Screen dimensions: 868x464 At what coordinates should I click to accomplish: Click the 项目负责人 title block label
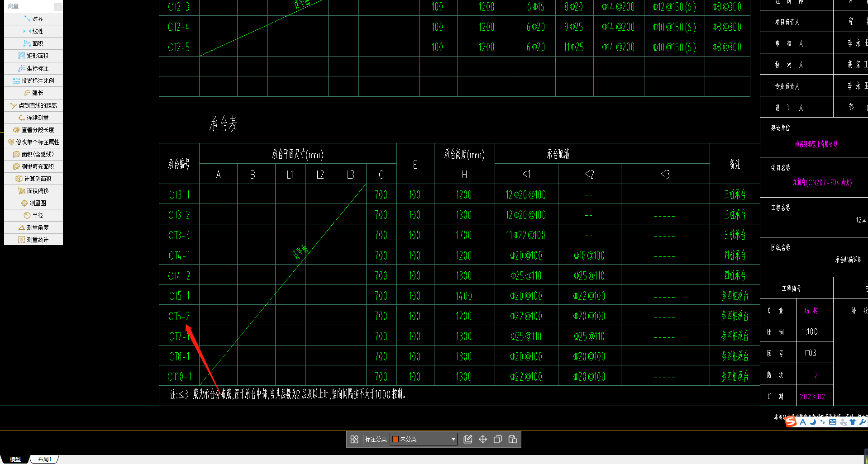click(787, 22)
